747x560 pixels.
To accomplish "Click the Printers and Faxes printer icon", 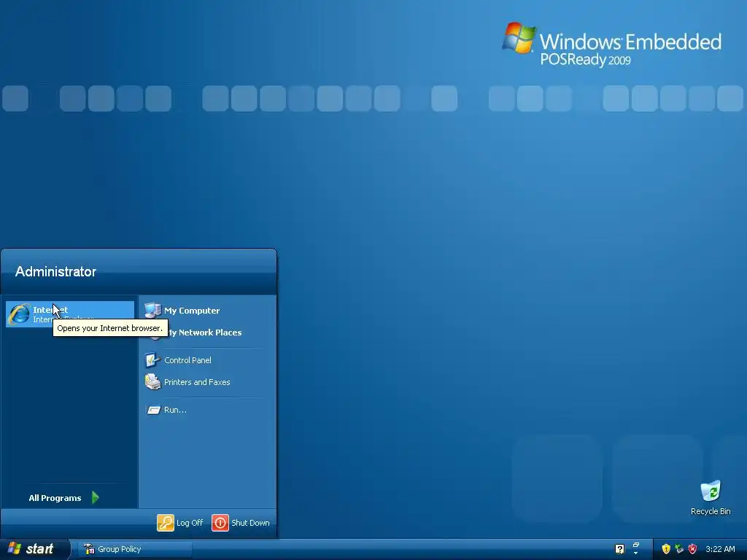I will click(152, 382).
